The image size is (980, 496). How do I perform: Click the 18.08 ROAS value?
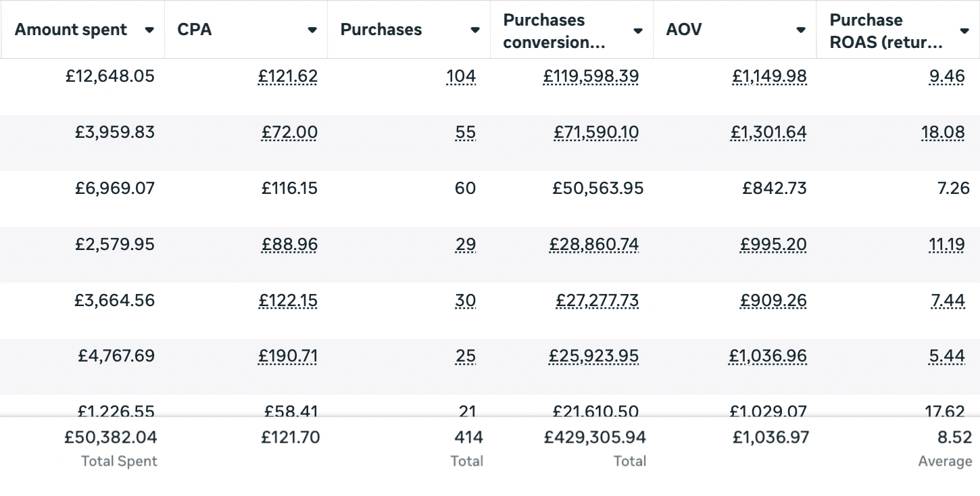tap(943, 132)
